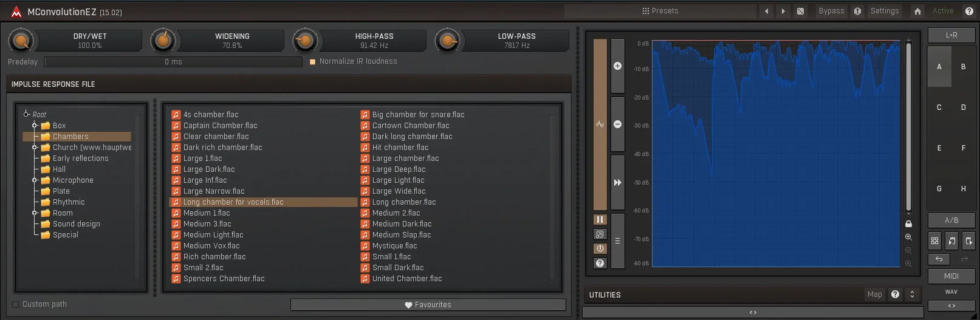The height and width of the screenshot is (320, 980).
Task: Click the fast-forward icon beside the meter
Action: click(617, 182)
